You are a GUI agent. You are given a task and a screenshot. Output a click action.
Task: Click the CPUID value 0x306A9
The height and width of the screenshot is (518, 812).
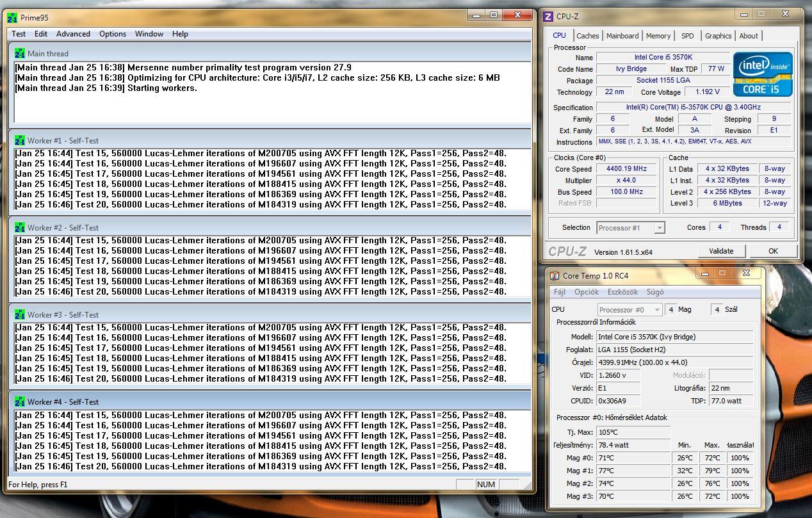click(619, 401)
